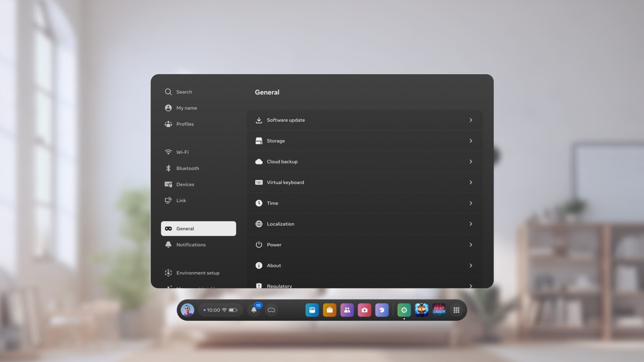Open the Settings gear app

[x=404, y=310]
